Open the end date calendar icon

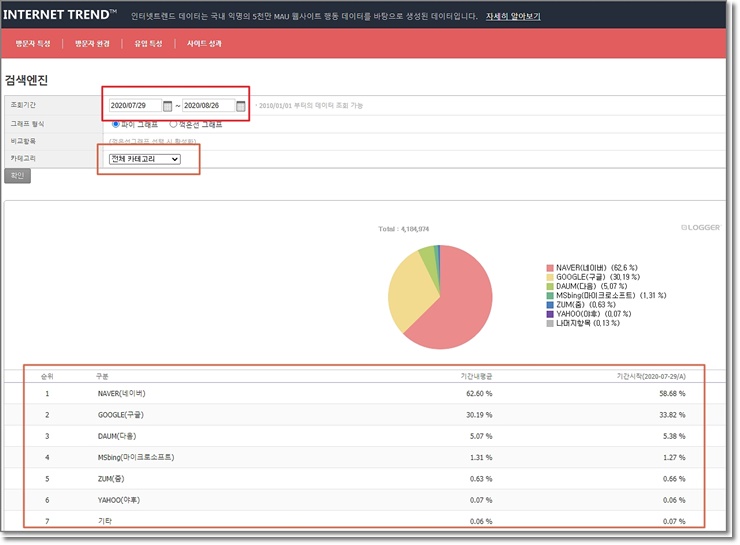pos(241,106)
